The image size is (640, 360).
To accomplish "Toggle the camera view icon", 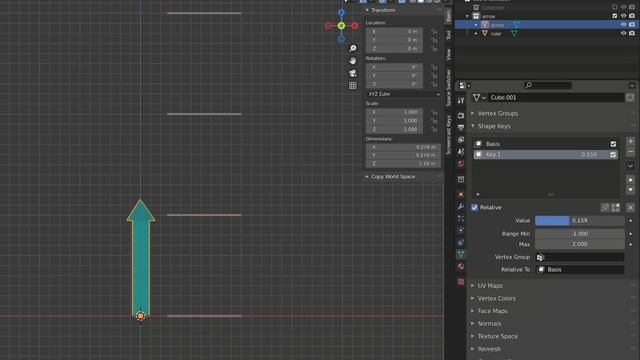I will click(353, 73).
